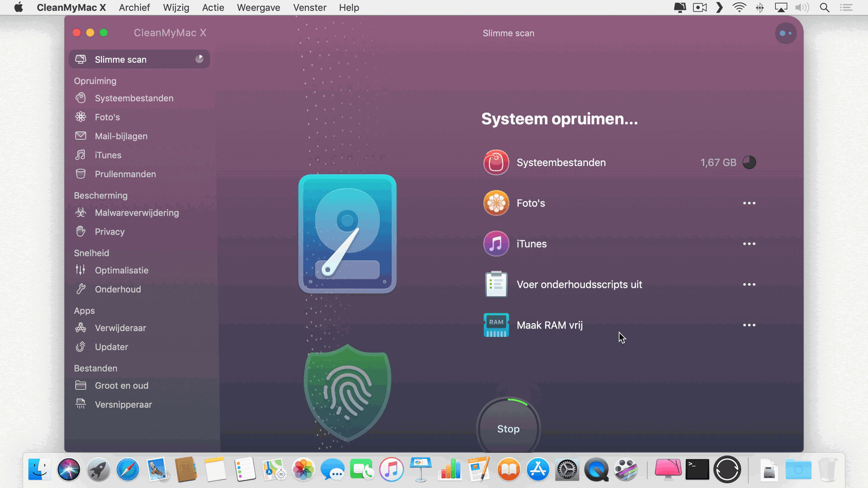Screen dimensions: 868x488
Task: Open iTunes music note in sidebar
Action: coord(81,155)
